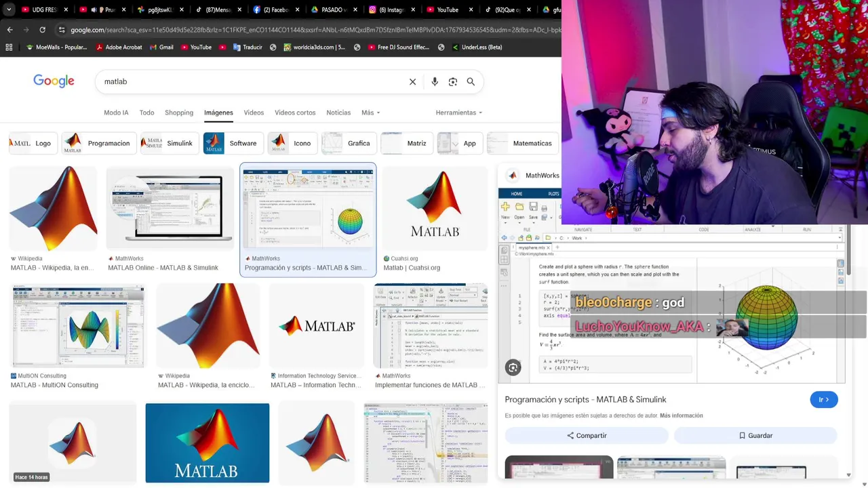Open the MultiON Consulting result image
This screenshot has height=488, width=868.
(x=78, y=326)
